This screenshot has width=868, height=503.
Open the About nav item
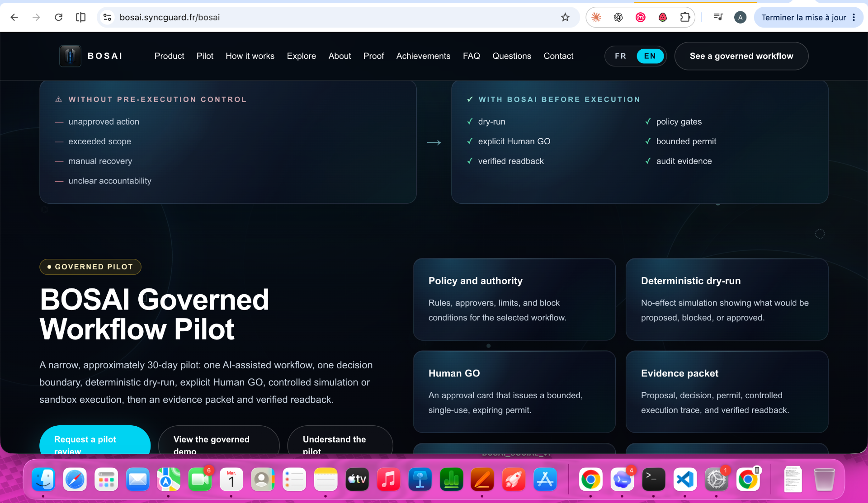pyautogui.click(x=340, y=56)
